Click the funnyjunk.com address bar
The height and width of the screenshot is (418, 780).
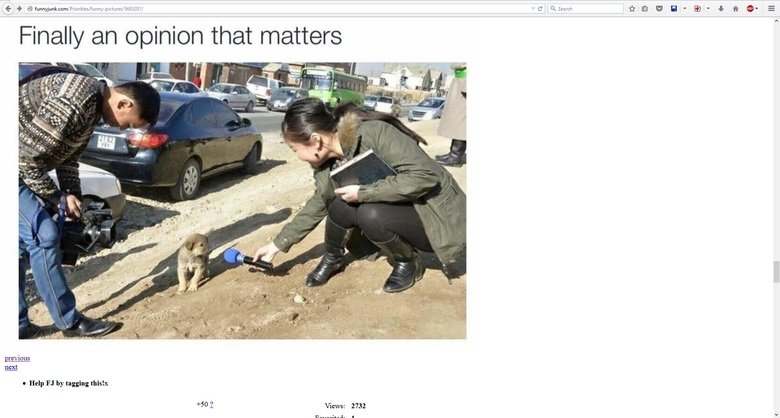279,8
